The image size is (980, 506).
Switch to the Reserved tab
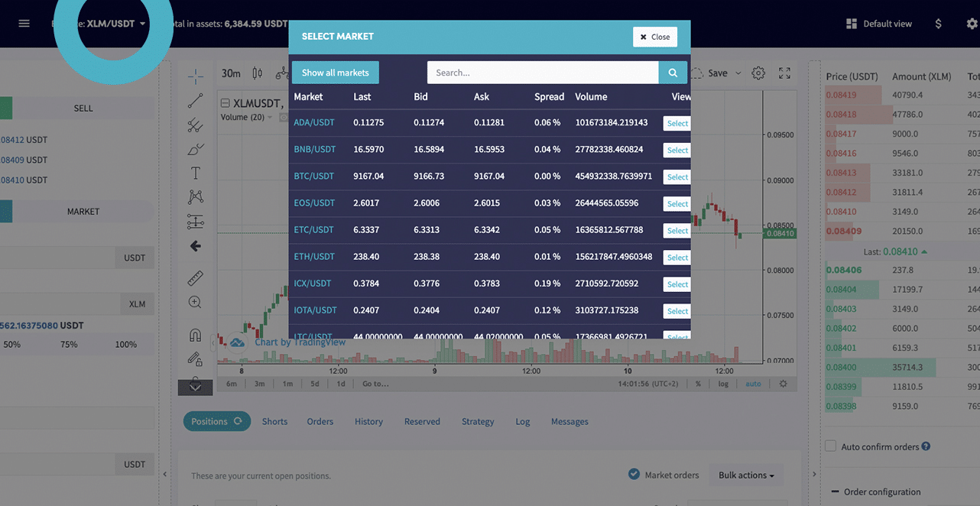(x=422, y=421)
